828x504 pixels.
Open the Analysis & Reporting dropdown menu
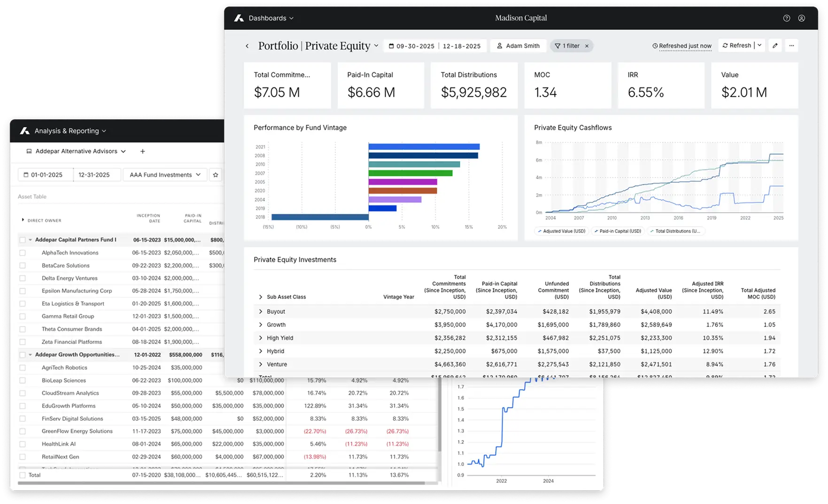[70, 131]
